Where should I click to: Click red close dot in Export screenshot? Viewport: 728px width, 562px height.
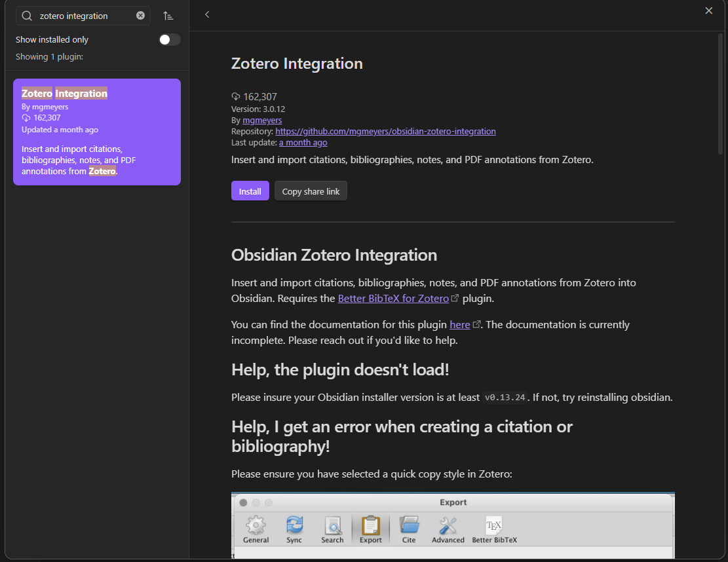click(x=243, y=502)
